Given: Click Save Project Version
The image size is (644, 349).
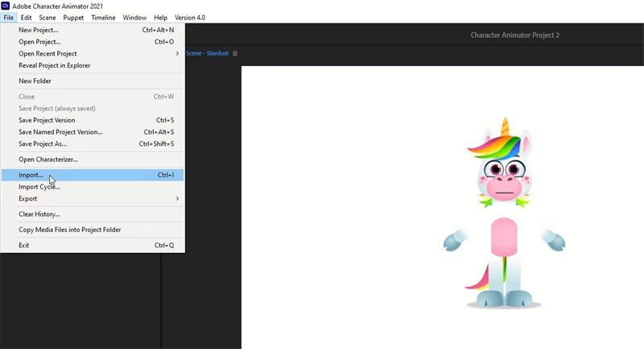Looking at the screenshot, I should click(x=47, y=120).
